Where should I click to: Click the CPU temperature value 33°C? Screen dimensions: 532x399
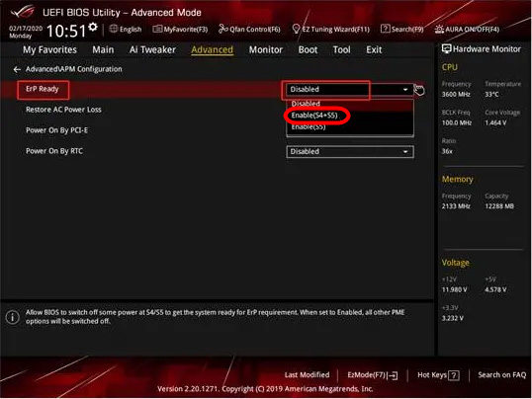click(491, 94)
